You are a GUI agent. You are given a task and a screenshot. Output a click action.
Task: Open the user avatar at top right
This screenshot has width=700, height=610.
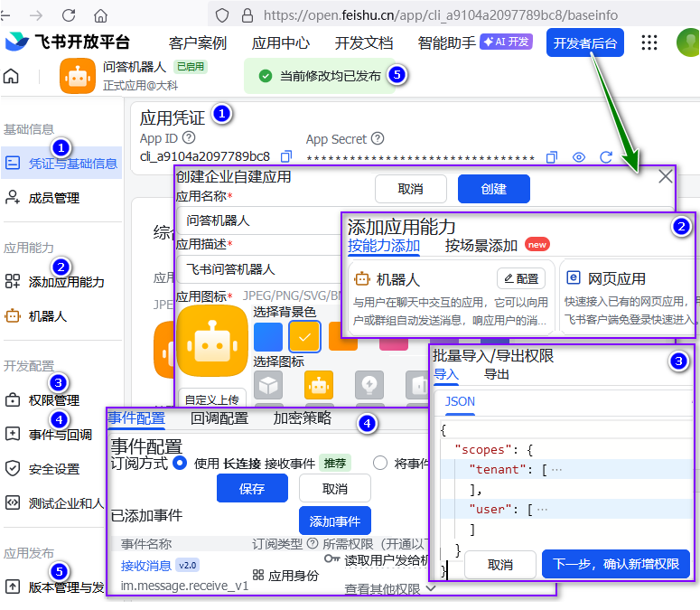(x=689, y=42)
